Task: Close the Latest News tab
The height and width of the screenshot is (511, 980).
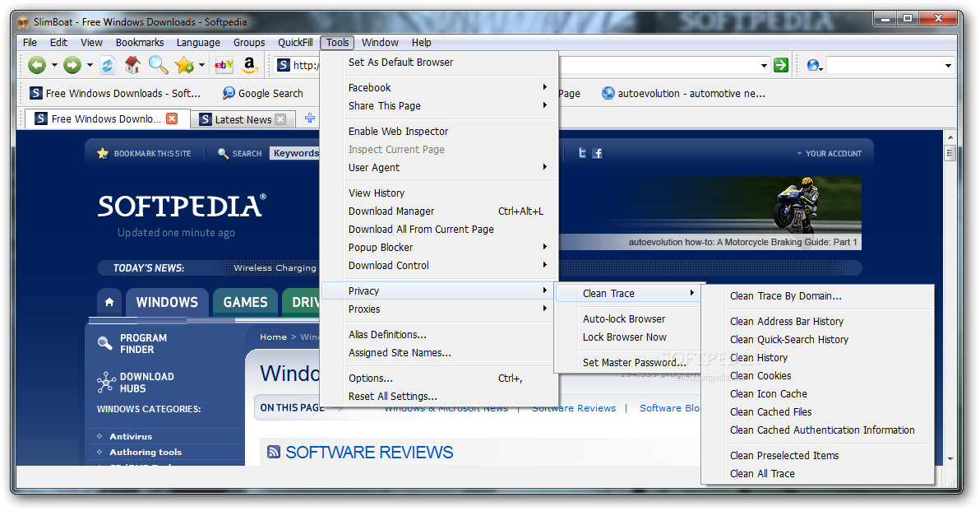Action: click(280, 118)
